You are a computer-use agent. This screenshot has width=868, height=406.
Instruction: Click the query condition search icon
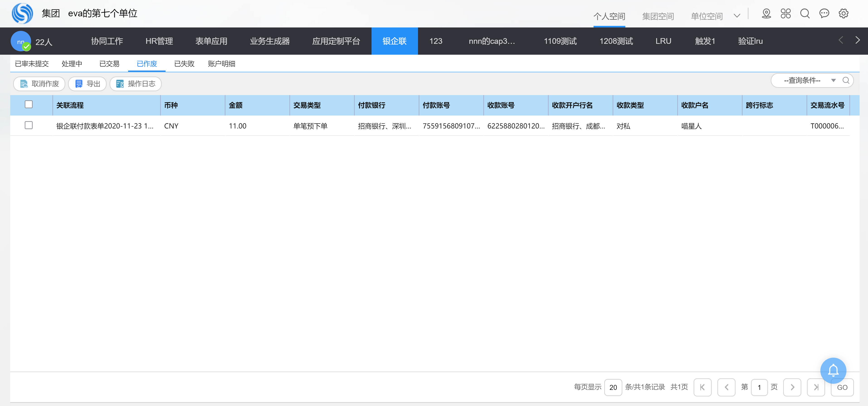coord(845,80)
